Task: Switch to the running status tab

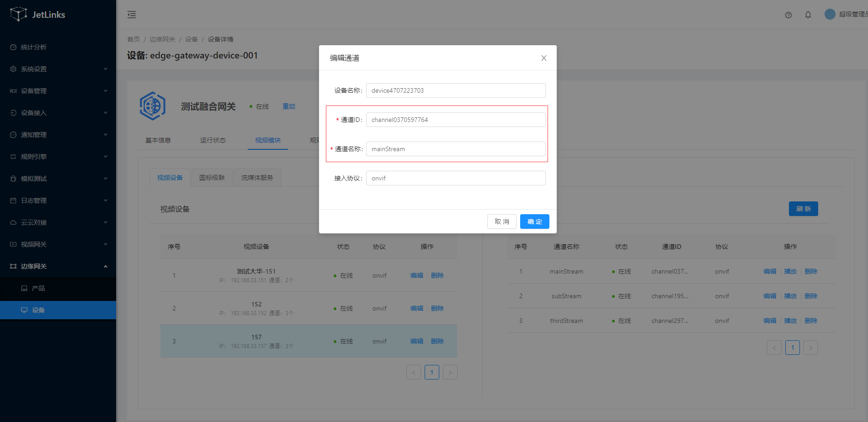Action: click(213, 140)
